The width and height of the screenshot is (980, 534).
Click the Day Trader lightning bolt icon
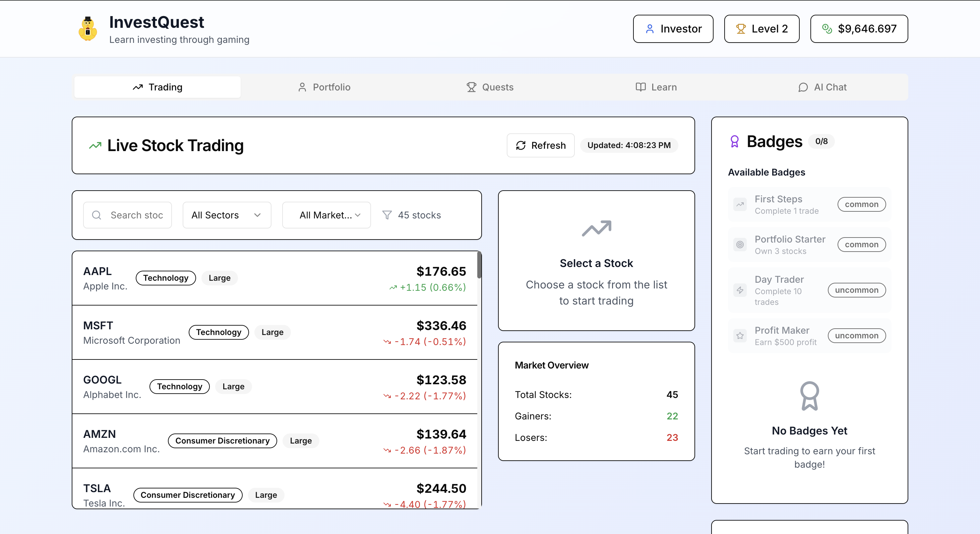tap(740, 290)
